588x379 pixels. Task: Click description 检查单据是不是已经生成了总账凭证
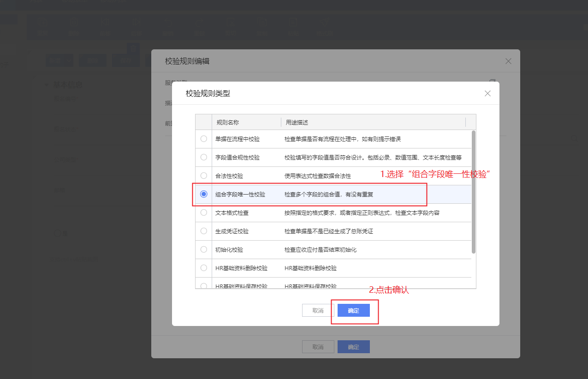coord(329,231)
